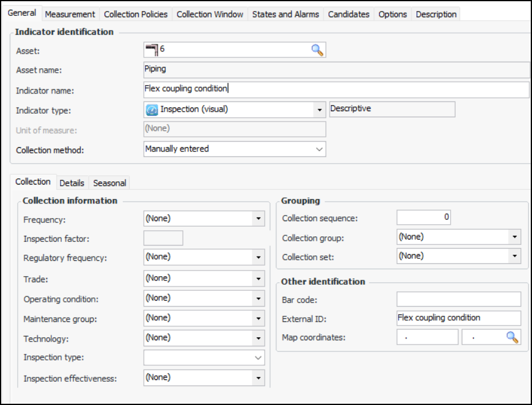Click the Bar code input field

pos(459,299)
